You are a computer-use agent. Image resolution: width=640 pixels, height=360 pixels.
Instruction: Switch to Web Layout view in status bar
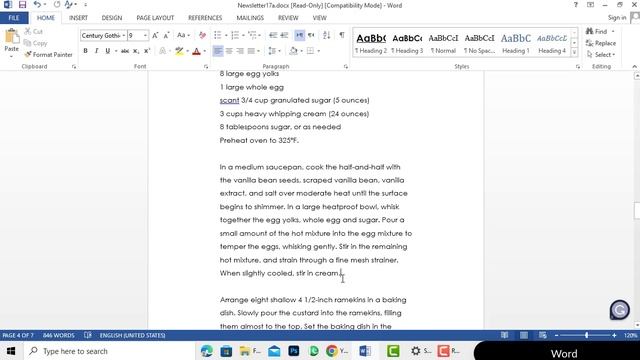coord(542,335)
